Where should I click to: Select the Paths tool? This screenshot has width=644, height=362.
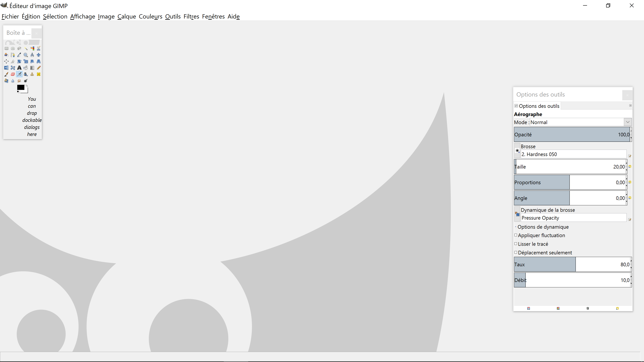click(13, 55)
